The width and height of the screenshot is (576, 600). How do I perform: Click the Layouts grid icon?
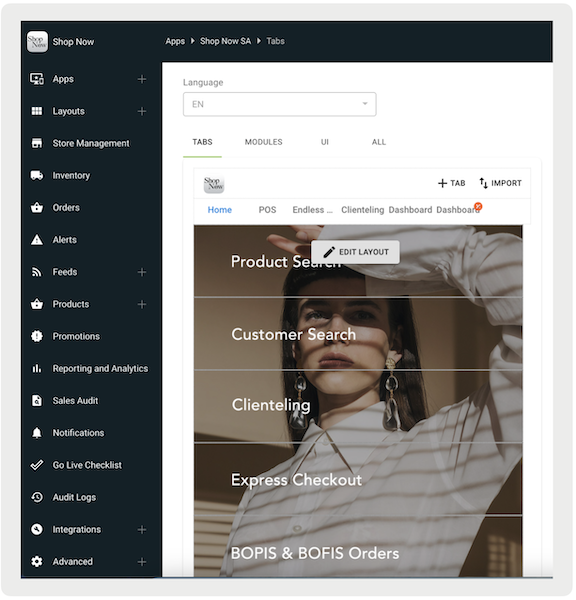click(37, 111)
